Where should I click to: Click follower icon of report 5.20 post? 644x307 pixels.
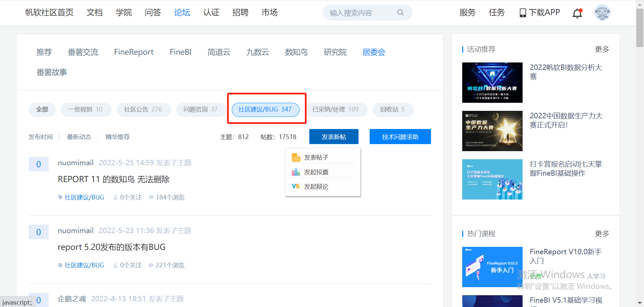click(x=115, y=265)
